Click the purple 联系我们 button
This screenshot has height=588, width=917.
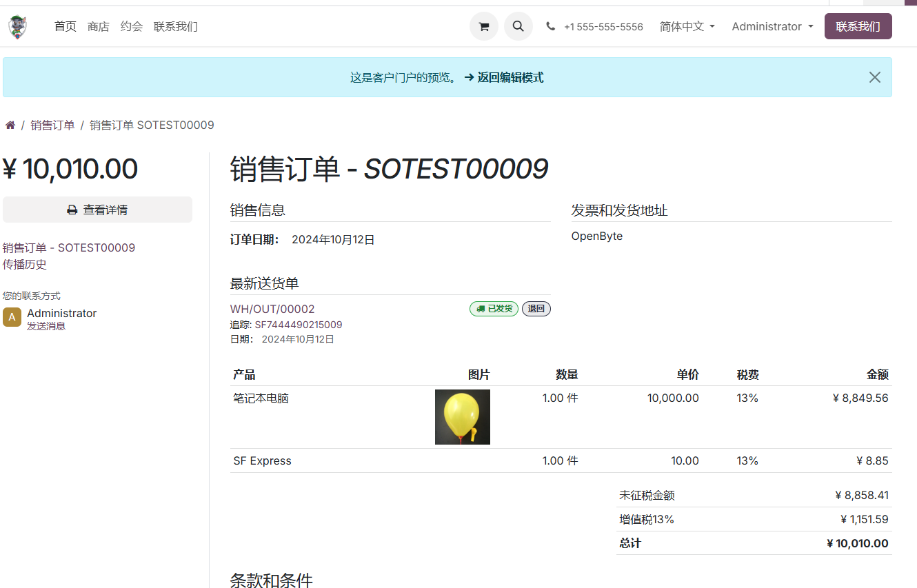point(858,27)
